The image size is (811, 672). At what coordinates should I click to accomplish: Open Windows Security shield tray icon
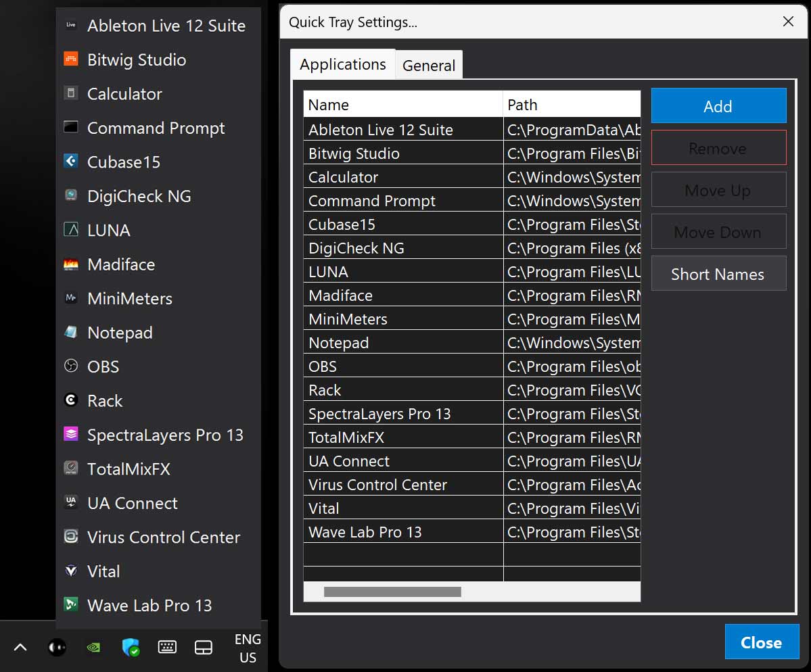point(131,647)
